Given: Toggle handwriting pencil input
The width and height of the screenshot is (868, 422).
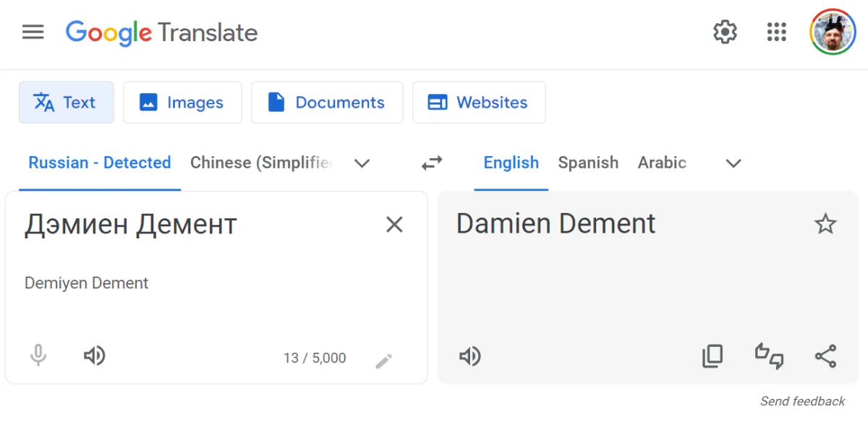Looking at the screenshot, I should [384, 361].
